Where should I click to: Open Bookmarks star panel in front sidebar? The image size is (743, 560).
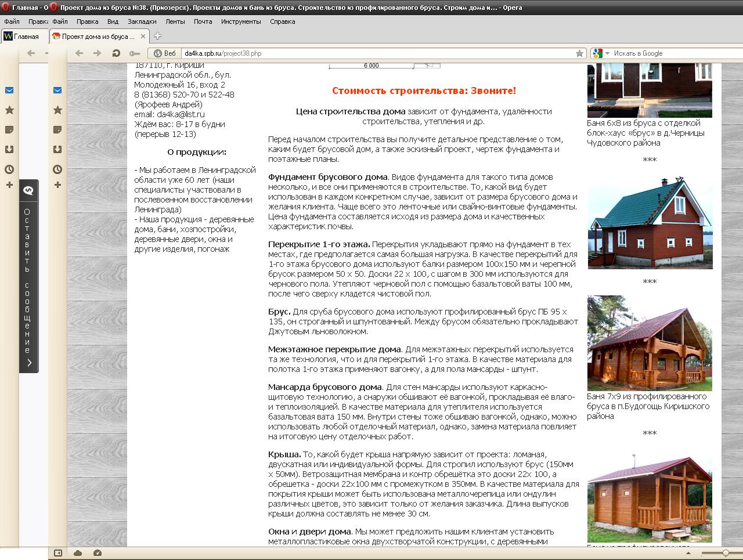point(57,110)
